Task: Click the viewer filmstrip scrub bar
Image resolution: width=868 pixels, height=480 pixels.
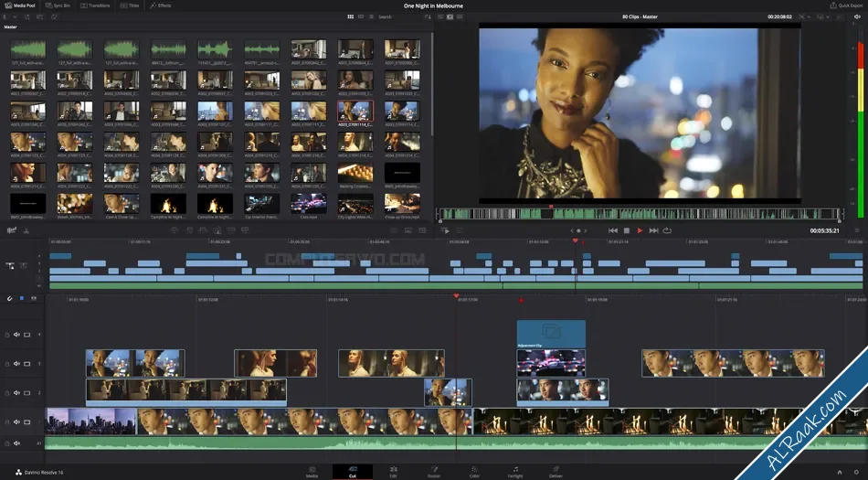Action: point(640,214)
